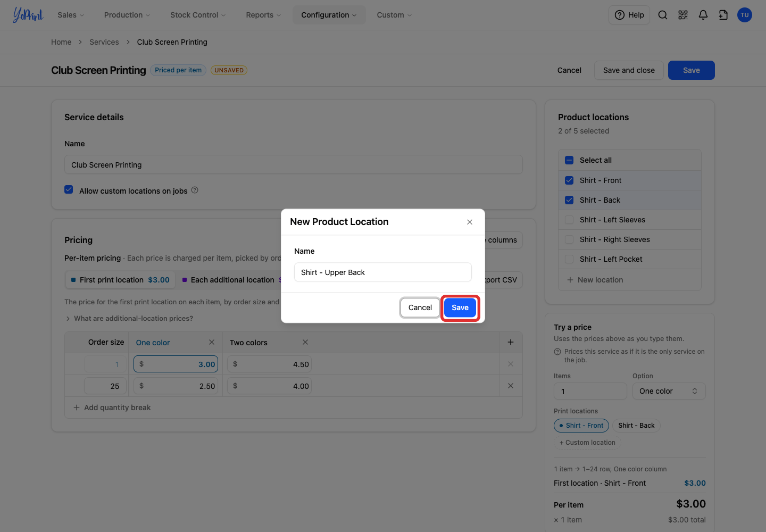Screen dimensions: 766x532
Task: Click the YoPrint logo
Action: click(28, 15)
